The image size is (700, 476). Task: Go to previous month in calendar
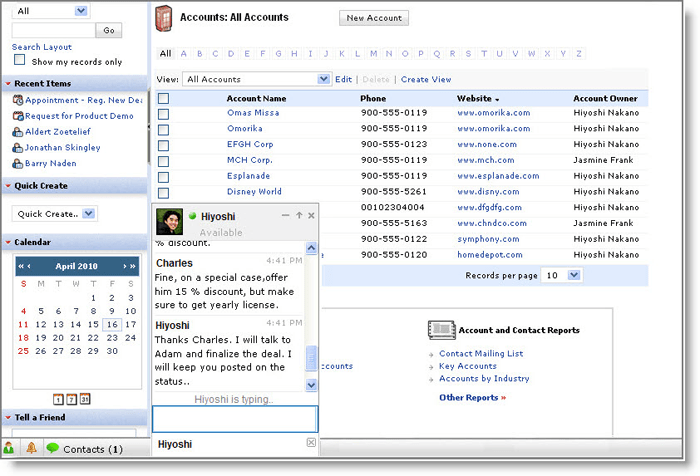point(29,266)
